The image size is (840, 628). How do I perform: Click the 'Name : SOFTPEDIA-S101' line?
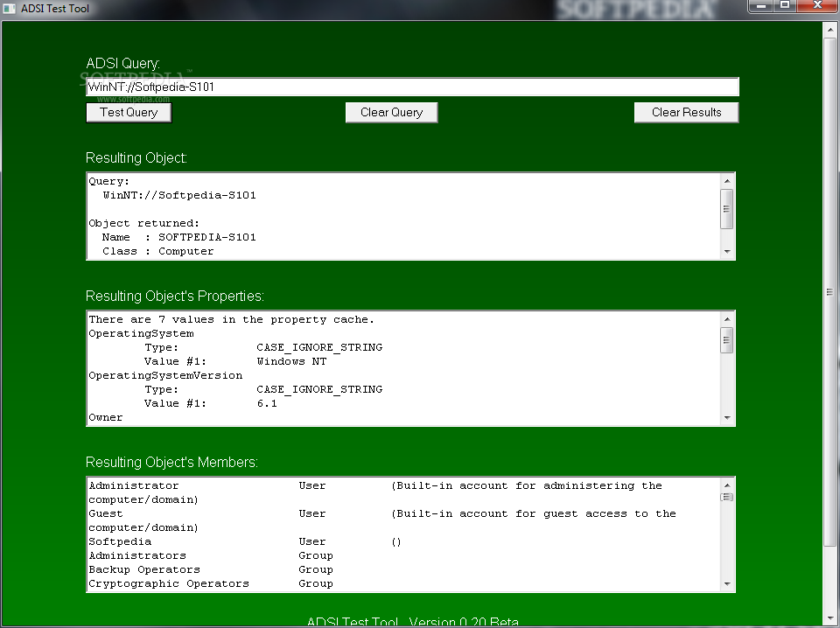point(178,237)
